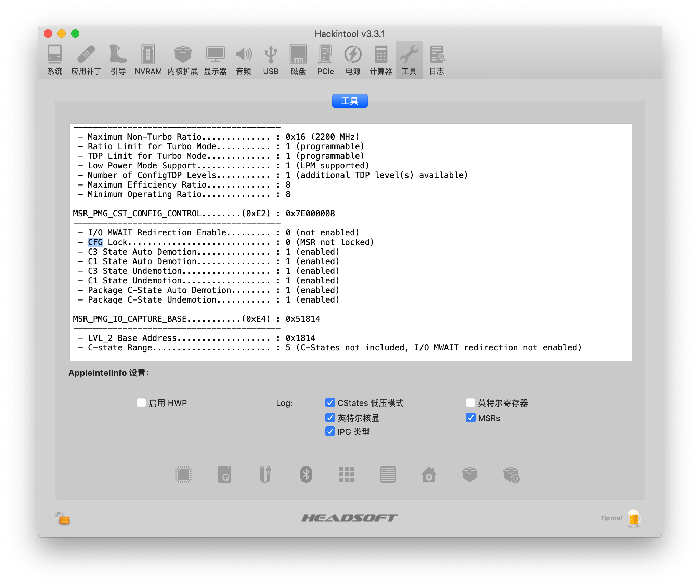The height and width of the screenshot is (588, 700).
Task: Select the USB section icon
Action: click(x=270, y=60)
